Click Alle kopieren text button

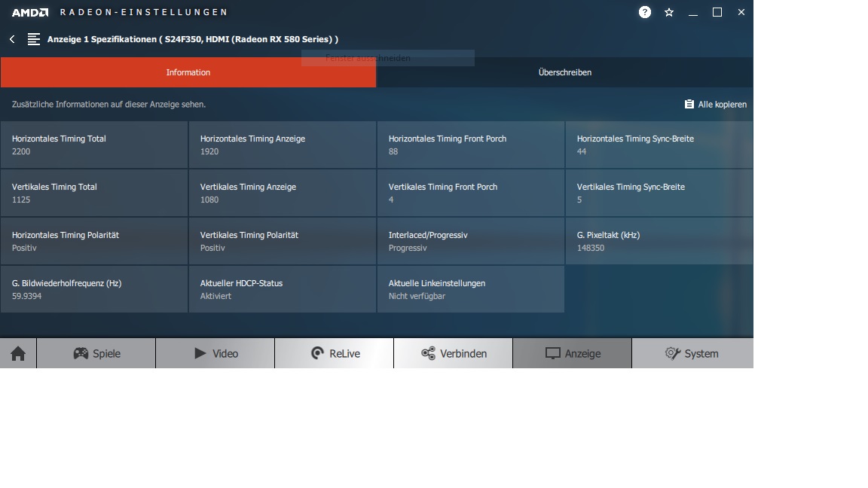point(722,105)
